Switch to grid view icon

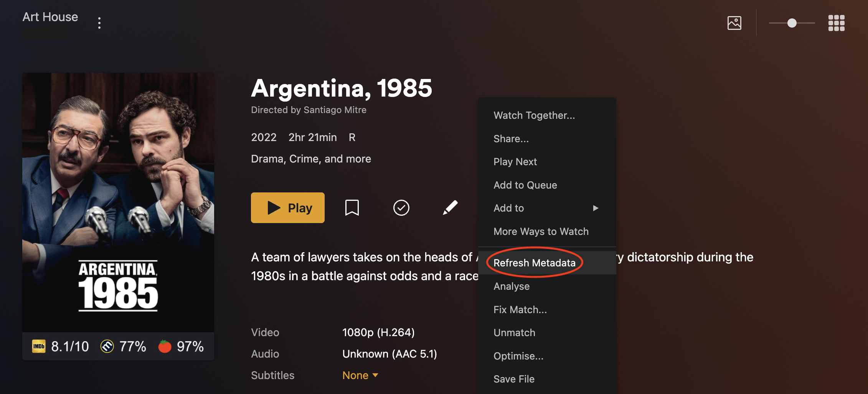click(x=836, y=23)
